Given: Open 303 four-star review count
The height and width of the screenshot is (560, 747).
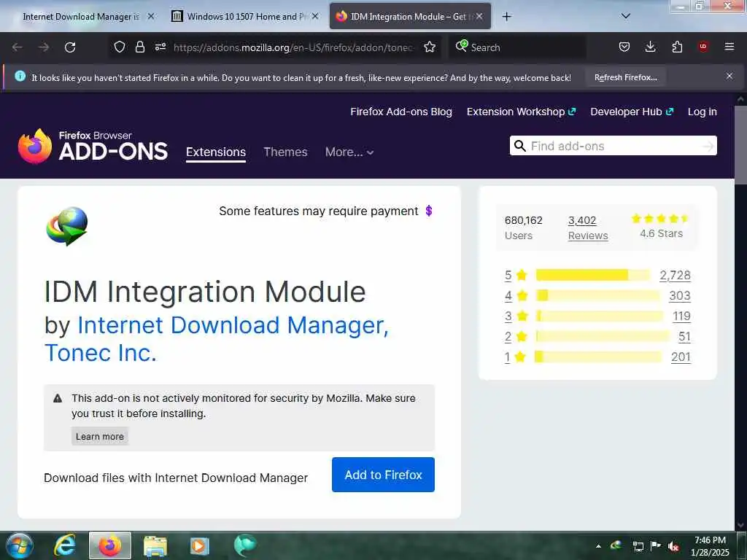Looking at the screenshot, I should [680, 296].
